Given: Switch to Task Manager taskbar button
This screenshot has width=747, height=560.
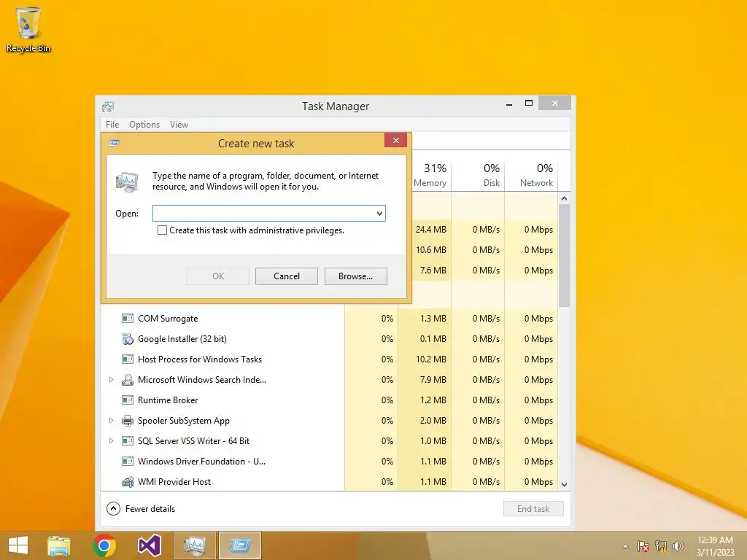Looking at the screenshot, I should (x=194, y=545).
